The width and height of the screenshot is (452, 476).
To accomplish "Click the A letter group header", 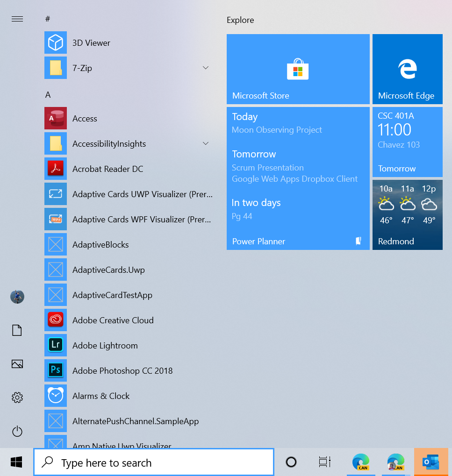I will coord(48,95).
